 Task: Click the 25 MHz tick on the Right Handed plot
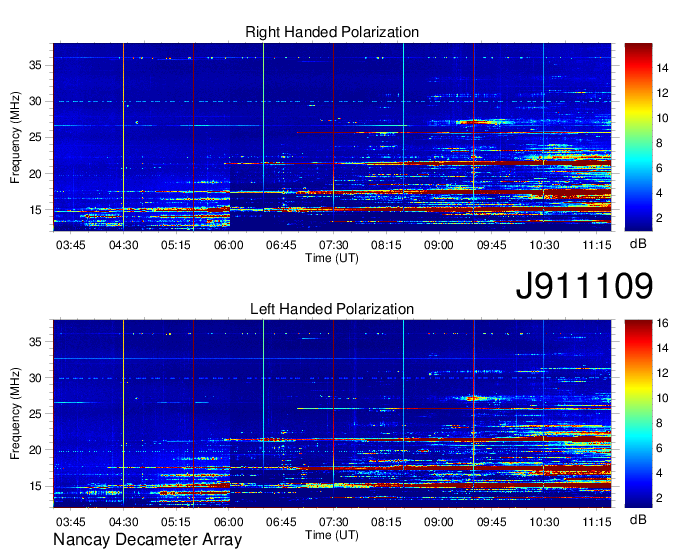pos(35,137)
